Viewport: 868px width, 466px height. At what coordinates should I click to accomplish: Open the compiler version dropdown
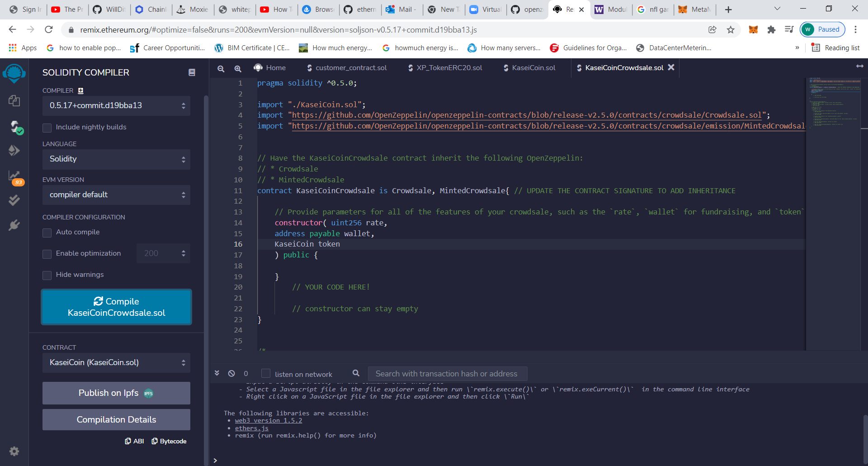pyautogui.click(x=116, y=105)
